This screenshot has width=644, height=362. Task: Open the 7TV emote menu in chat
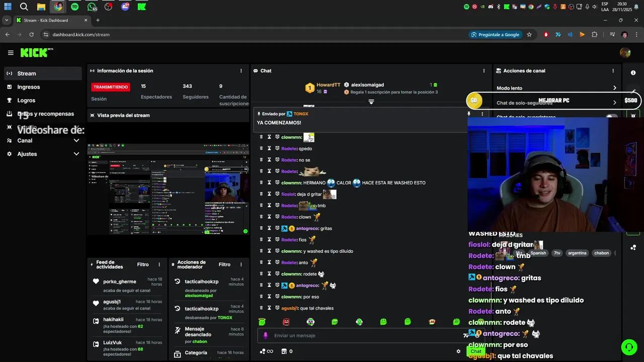pos(466,335)
